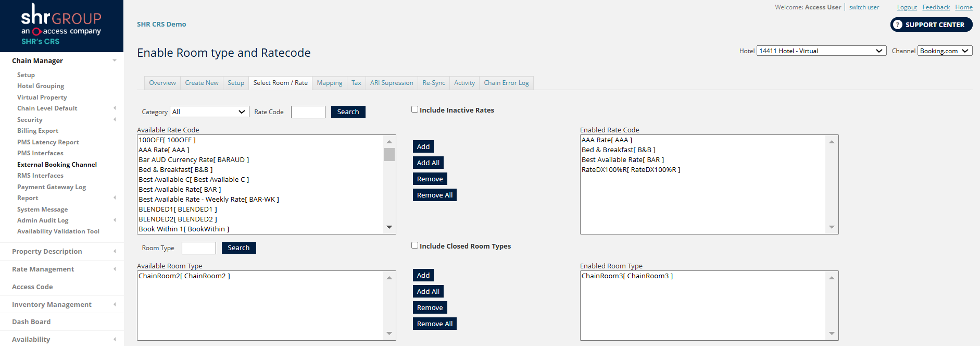Image resolution: width=980 pixels, height=346 pixels.
Task: Expand the Security submenu
Action: point(115,119)
